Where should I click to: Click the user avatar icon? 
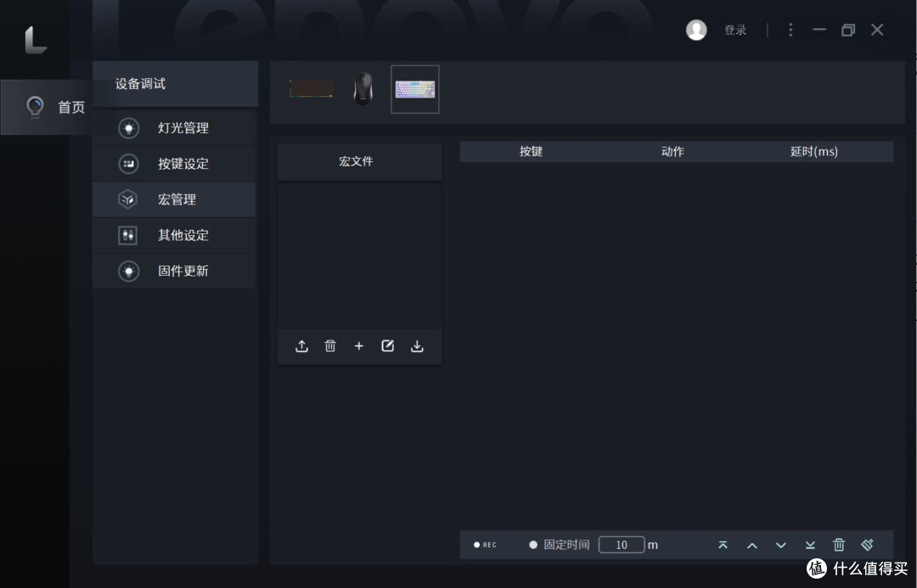point(696,30)
